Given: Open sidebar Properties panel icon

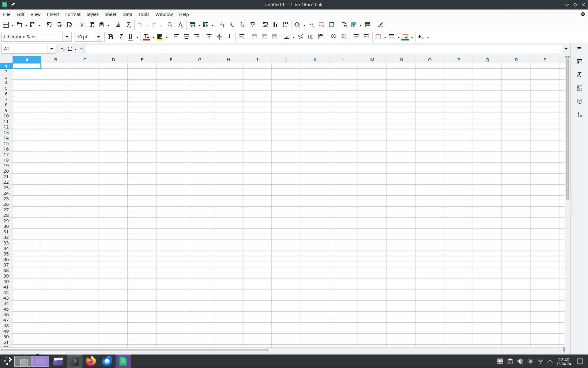Looking at the screenshot, I should tap(579, 62).
